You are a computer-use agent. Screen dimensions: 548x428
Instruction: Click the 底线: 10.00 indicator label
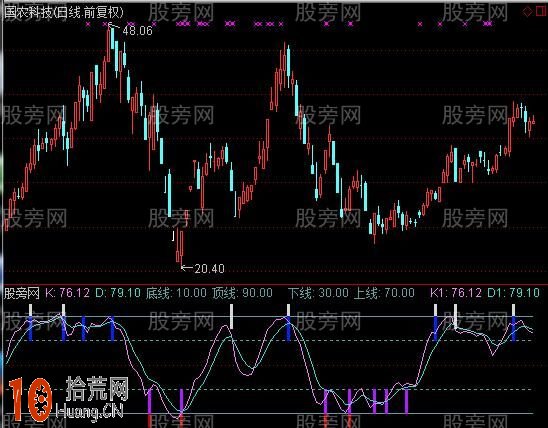pyautogui.click(x=176, y=293)
